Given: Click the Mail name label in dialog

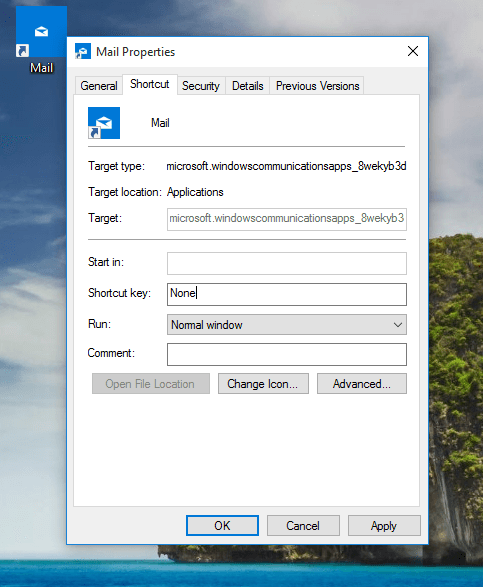Looking at the screenshot, I should pos(160,123).
